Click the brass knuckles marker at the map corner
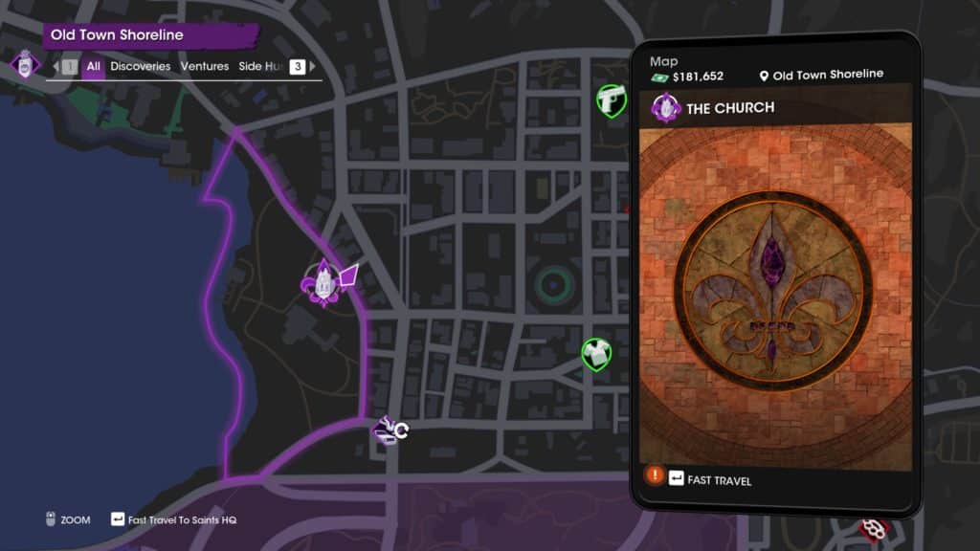980x551 pixels. tap(874, 530)
